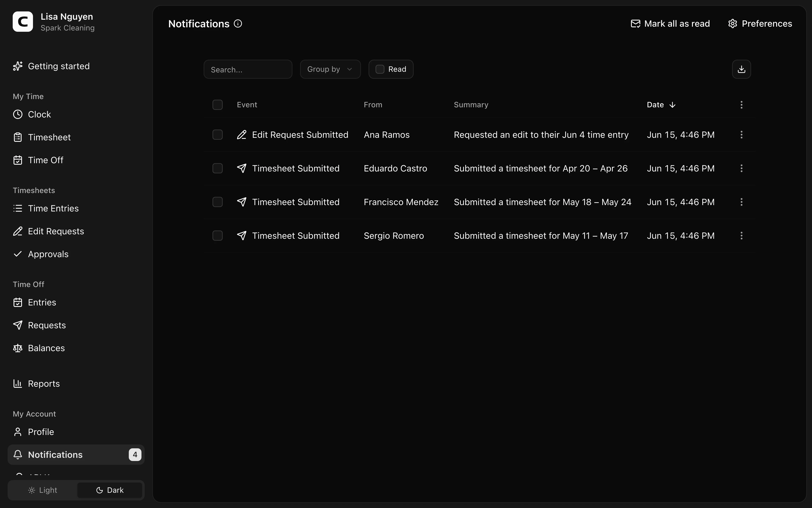The width and height of the screenshot is (812, 508).
Task: Click 'Submitted a timesheet for Apr 20 – Apr 26'
Action: (540, 168)
